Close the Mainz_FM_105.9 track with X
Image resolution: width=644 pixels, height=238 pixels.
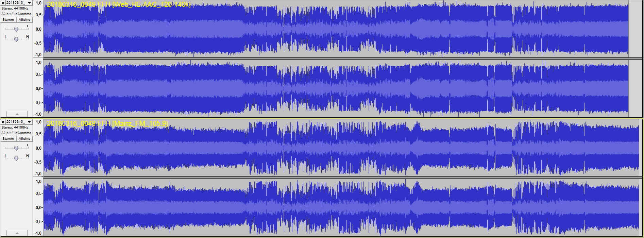tap(3, 122)
